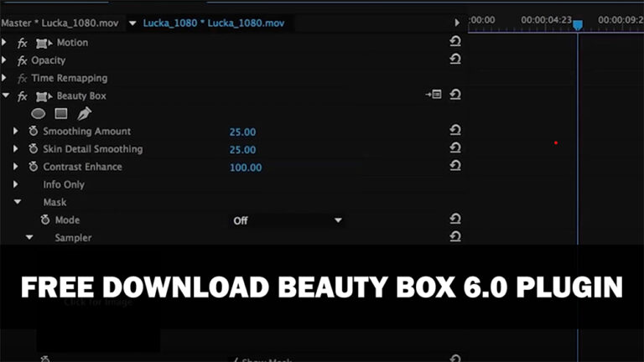Select the ellipse mask tool under Beauty Box
The width and height of the screenshot is (644, 362).
39,114
